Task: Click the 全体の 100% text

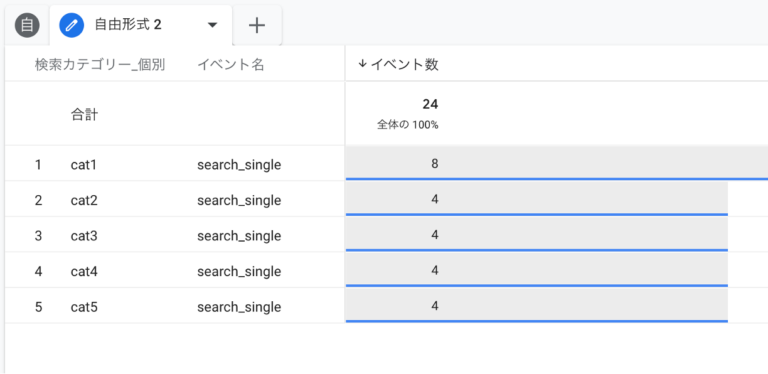Action: [x=408, y=125]
